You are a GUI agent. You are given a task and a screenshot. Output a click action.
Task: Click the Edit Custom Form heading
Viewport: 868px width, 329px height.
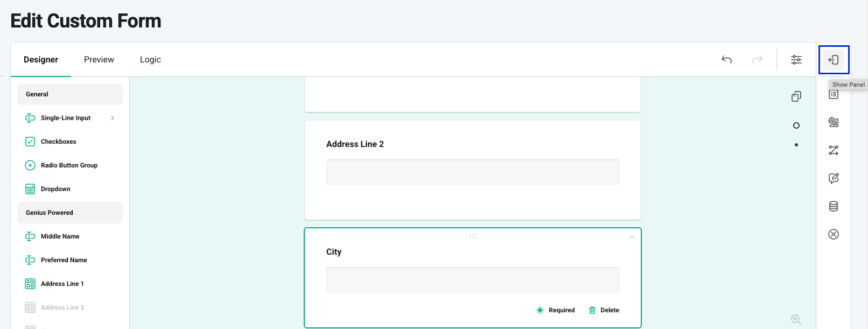pyautogui.click(x=86, y=21)
